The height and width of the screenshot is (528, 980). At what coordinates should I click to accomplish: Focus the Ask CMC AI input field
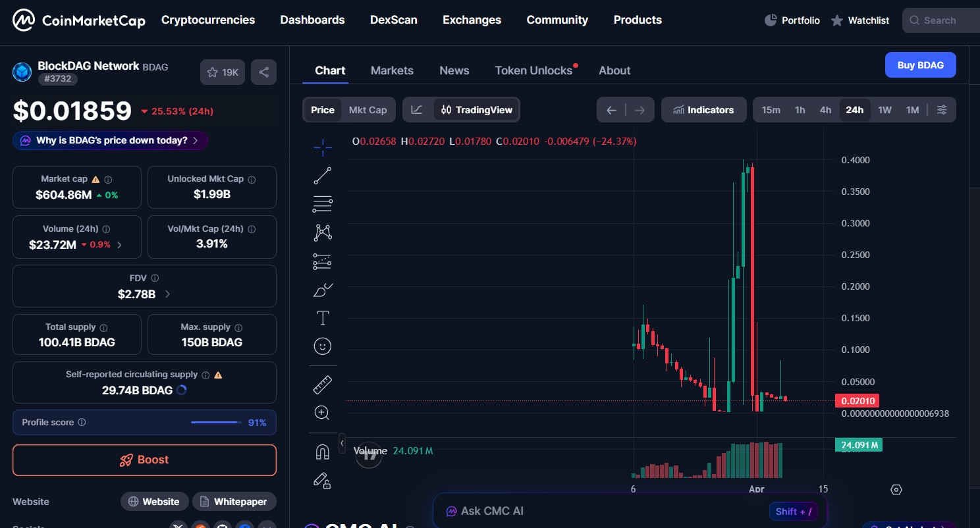pos(593,511)
